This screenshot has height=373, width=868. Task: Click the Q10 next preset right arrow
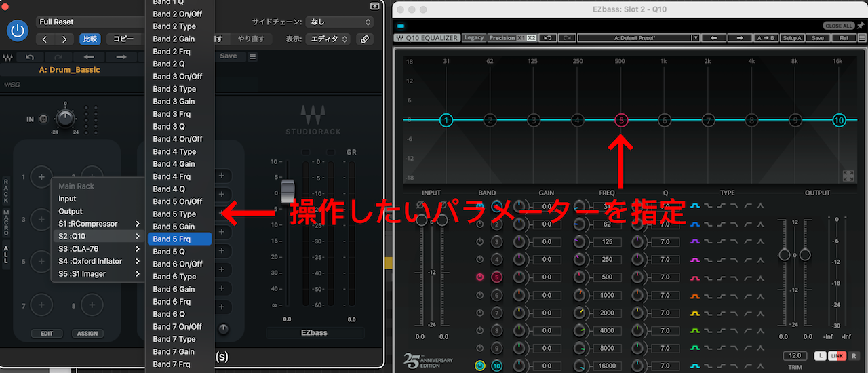[740, 38]
